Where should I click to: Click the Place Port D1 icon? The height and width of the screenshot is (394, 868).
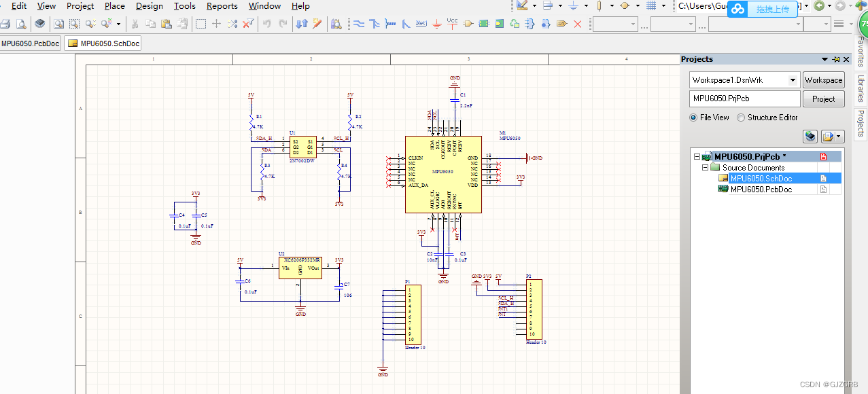561,24
